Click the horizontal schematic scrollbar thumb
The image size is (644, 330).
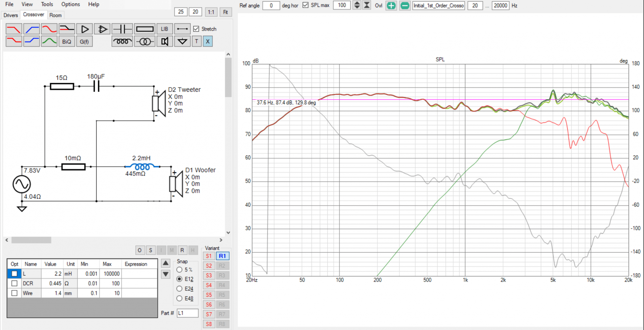click(31, 240)
